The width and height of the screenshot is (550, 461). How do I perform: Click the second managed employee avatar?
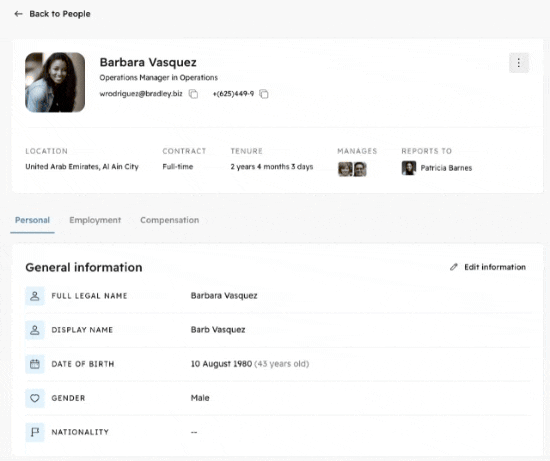[360, 169]
